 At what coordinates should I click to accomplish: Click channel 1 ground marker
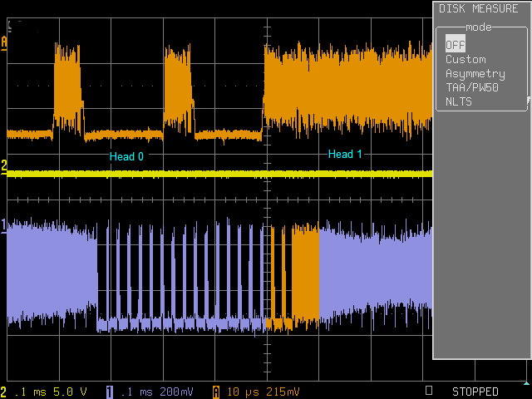pos(3,226)
